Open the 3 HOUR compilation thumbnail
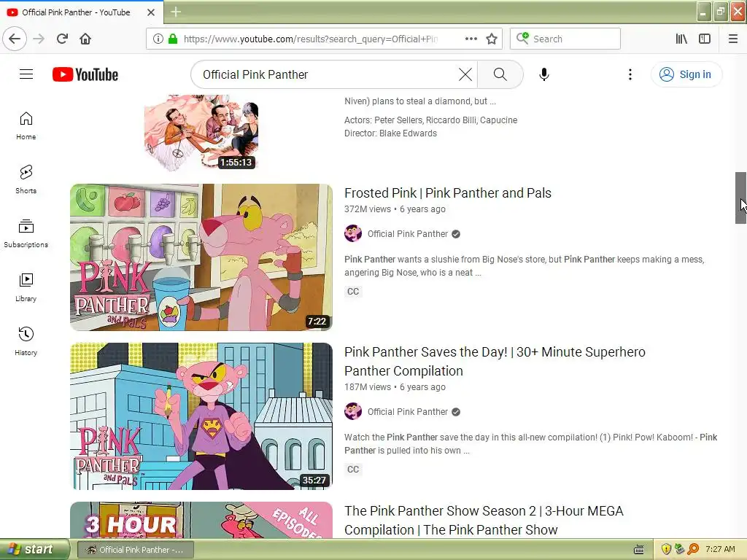This screenshot has height=560, width=747. 201,520
